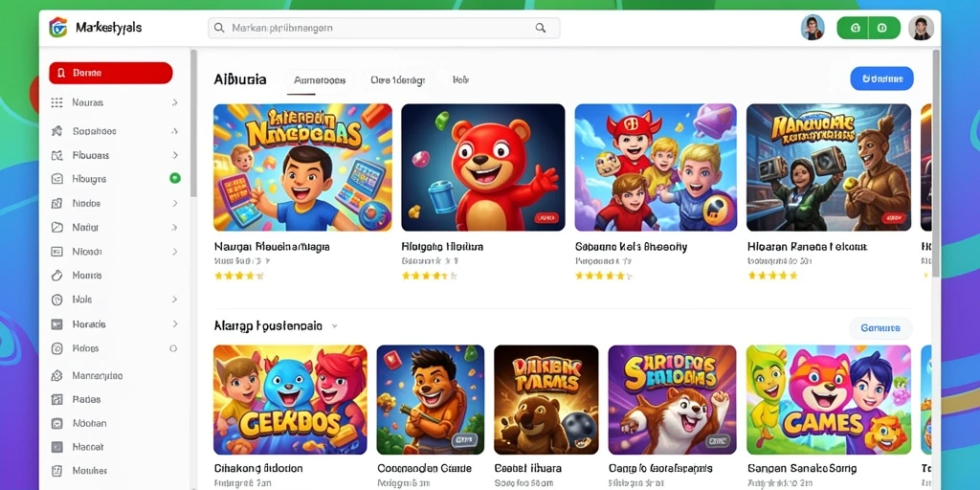Click the Gontutes button beside second section heading

pyautogui.click(x=880, y=328)
